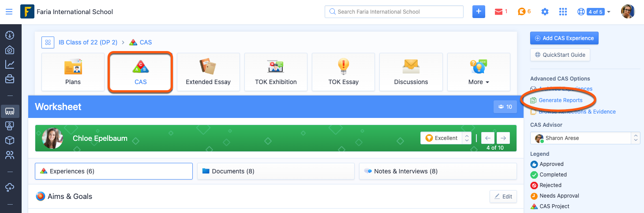Select the Notes & Interviews (8) tab
644x213 pixels.
438,171
